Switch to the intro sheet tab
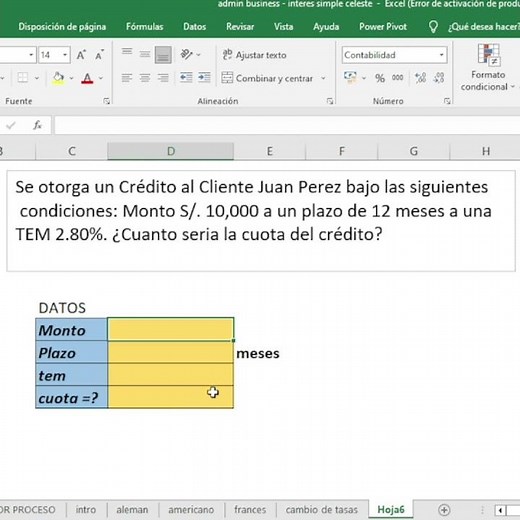 86,510
